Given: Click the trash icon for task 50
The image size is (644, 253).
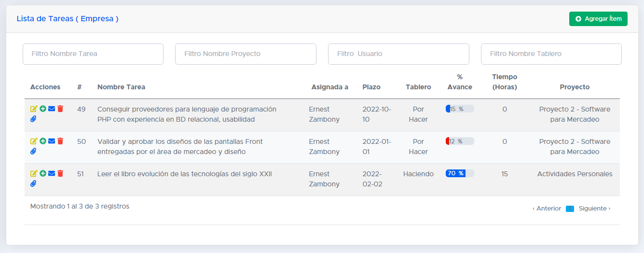Looking at the screenshot, I should pos(60,141).
